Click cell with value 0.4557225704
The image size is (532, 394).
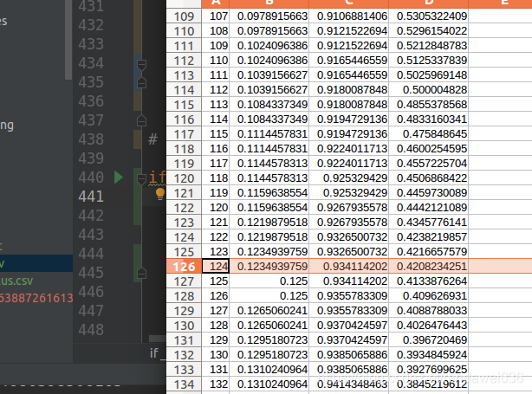[x=429, y=164]
